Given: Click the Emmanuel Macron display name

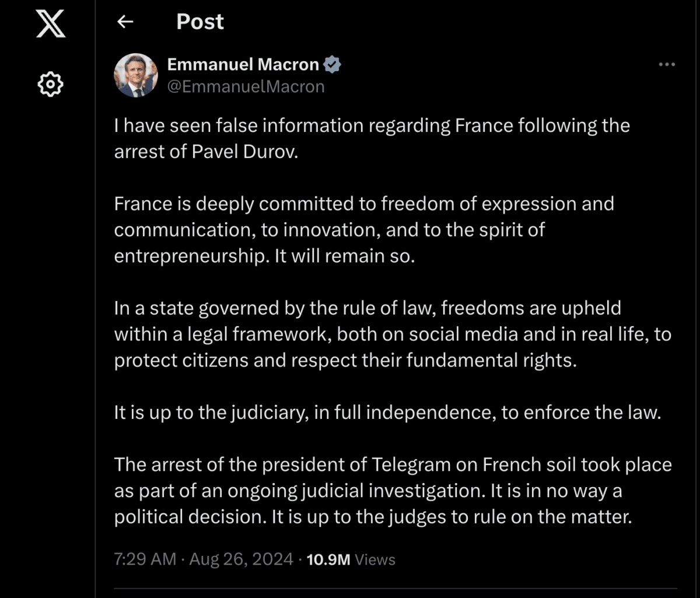Looking at the screenshot, I should coord(243,64).
